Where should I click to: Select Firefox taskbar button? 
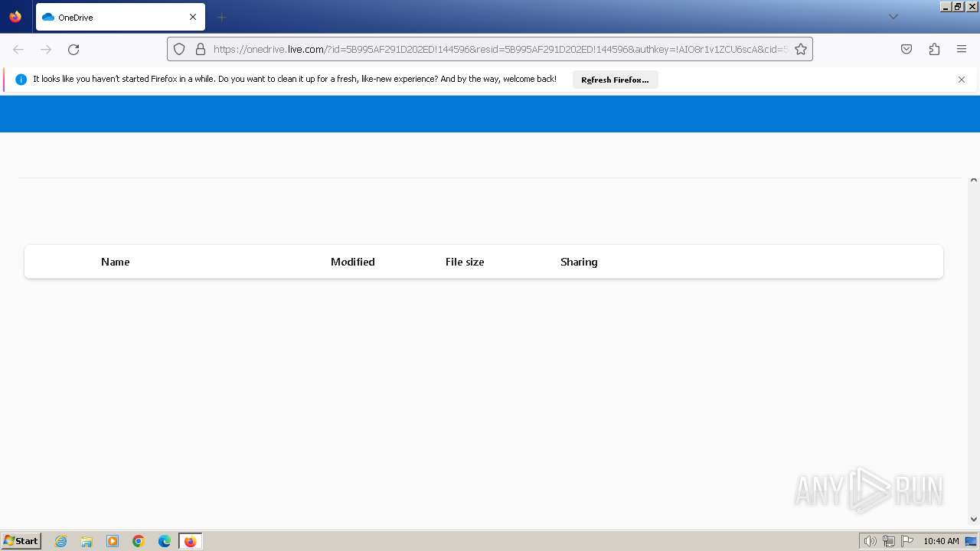(191, 541)
